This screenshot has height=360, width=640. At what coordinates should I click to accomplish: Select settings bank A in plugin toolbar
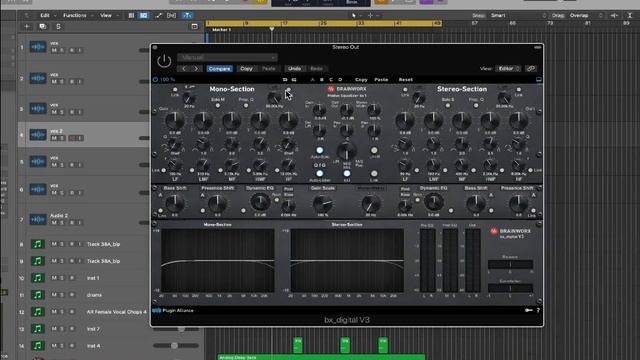(x=313, y=80)
